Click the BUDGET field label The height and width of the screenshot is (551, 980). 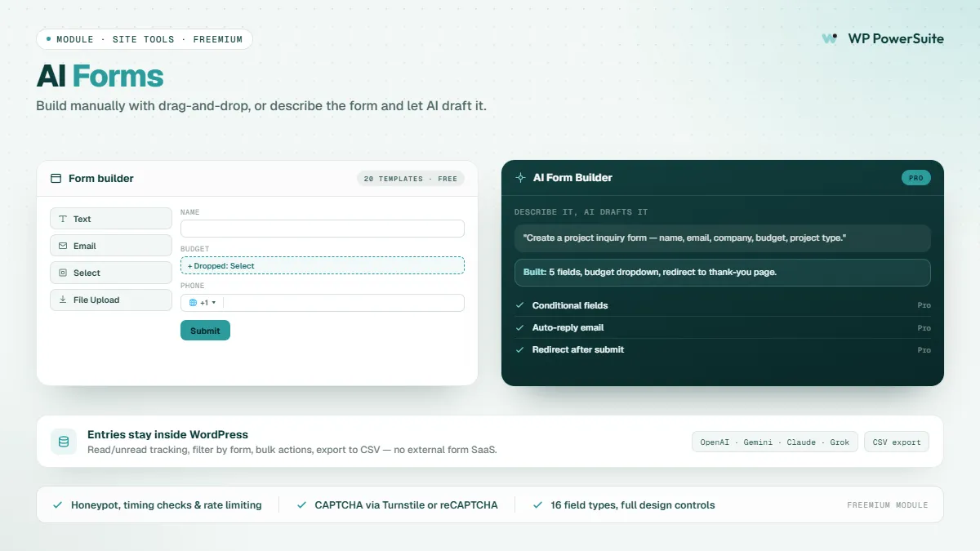coord(195,249)
